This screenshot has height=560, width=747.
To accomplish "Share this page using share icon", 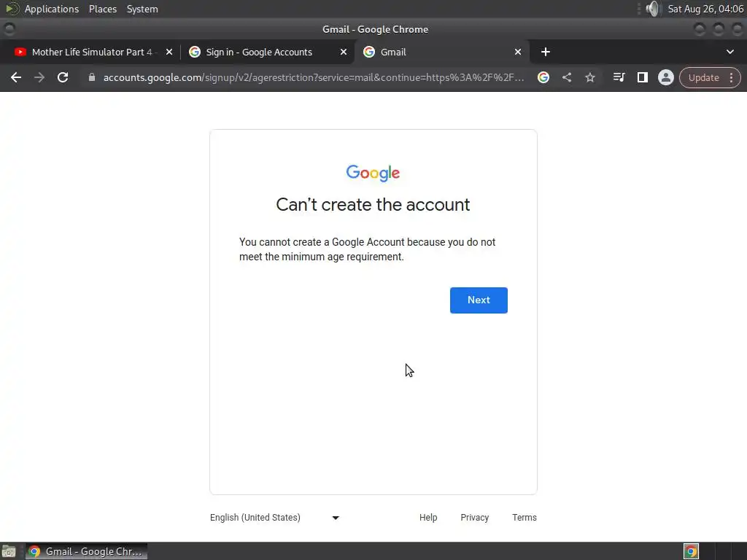I will click(x=566, y=77).
